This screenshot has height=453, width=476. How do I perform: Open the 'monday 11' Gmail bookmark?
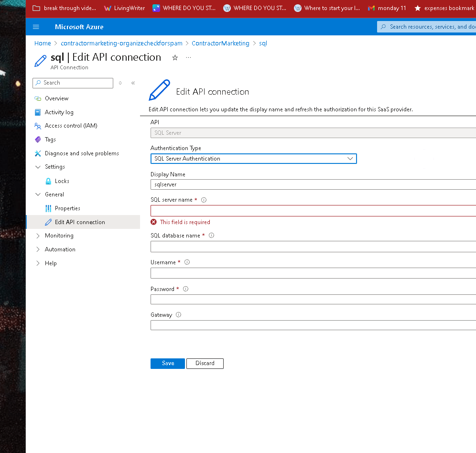pyautogui.click(x=387, y=8)
